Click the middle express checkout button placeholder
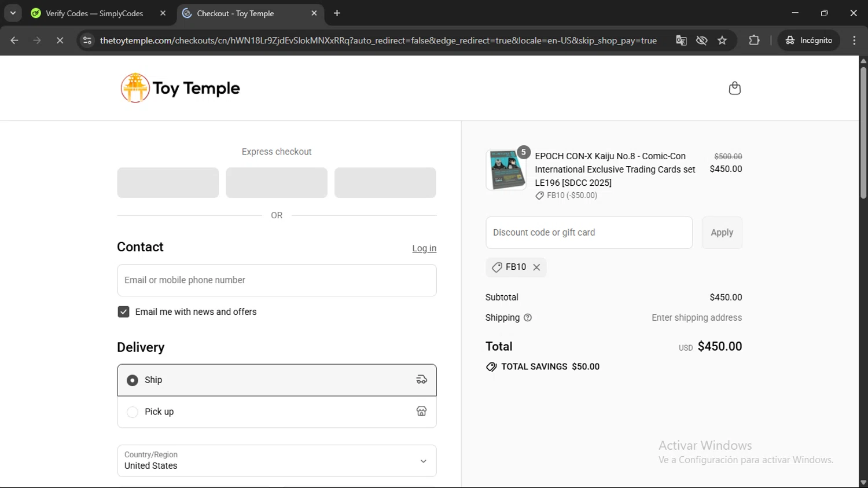The height and width of the screenshot is (488, 868). (x=277, y=183)
